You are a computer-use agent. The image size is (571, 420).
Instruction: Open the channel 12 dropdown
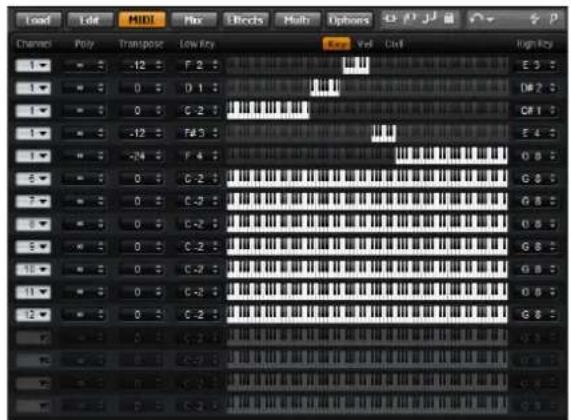coord(33,315)
